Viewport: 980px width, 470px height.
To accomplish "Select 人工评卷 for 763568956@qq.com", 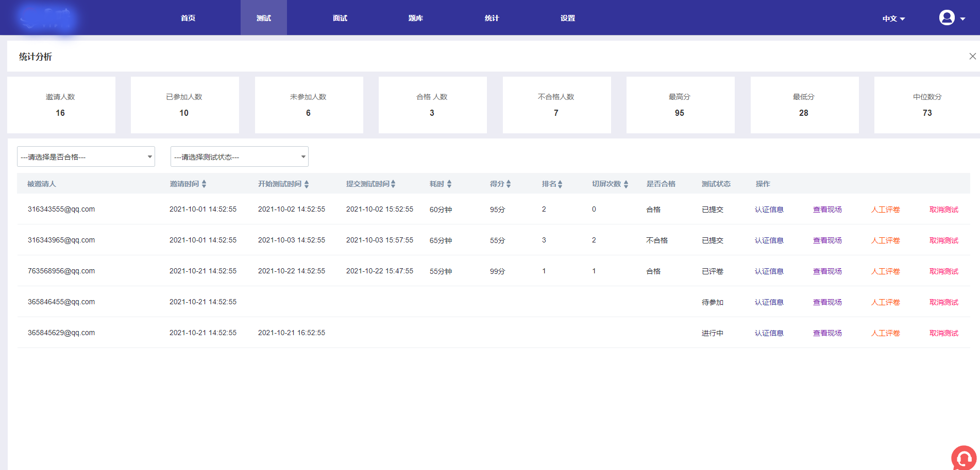I will coord(886,271).
